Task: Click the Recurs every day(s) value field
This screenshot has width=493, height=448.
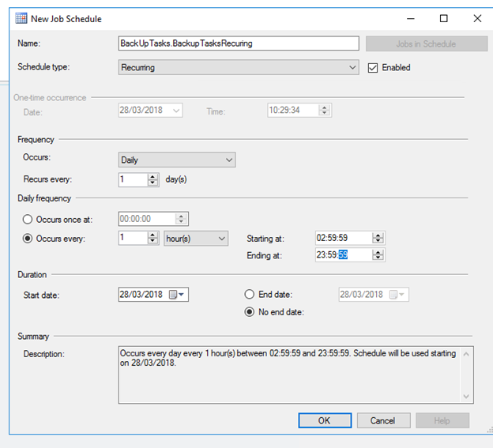Action: [133, 179]
